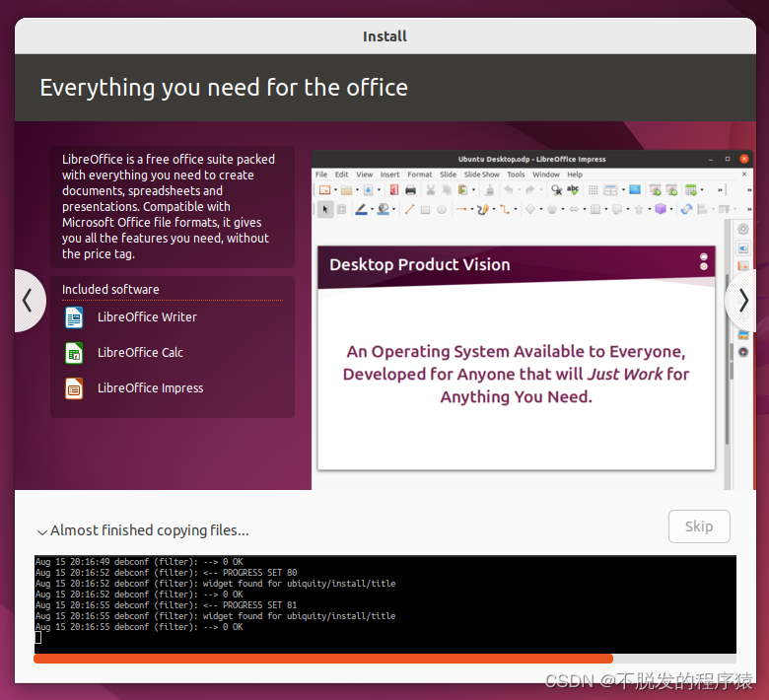Open the File menu in Impress screenshot
769x700 pixels.
(321, 175)
